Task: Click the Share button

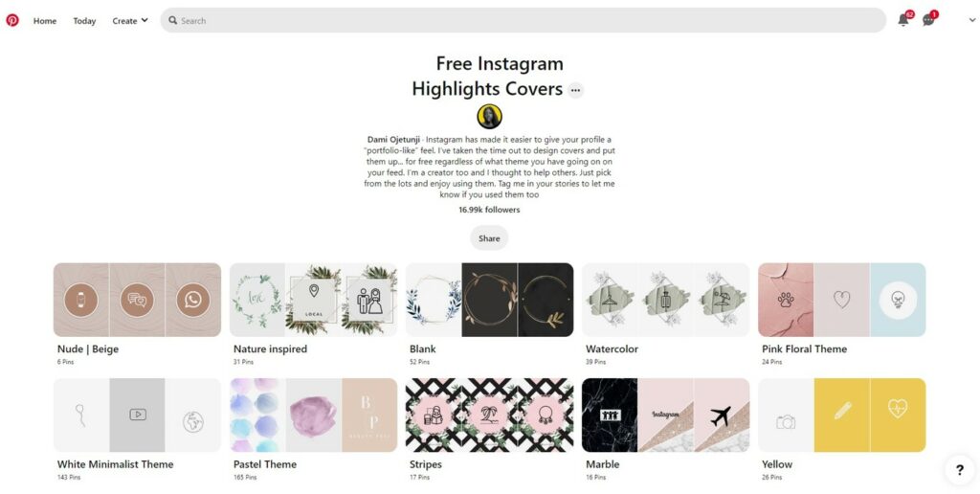Action: [489, 238]
